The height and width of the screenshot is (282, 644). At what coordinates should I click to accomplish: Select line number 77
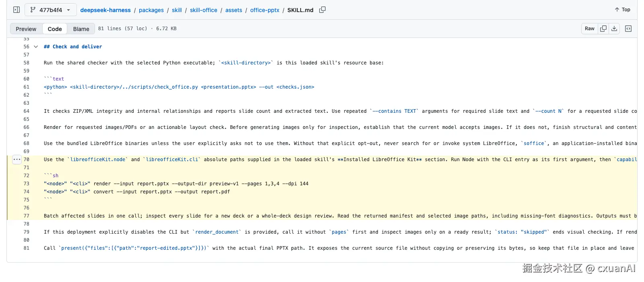click(27, 216)
